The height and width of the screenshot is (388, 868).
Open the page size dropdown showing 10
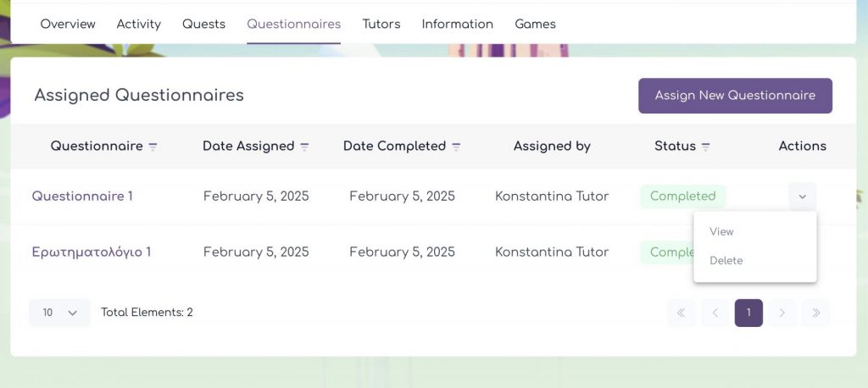[x=59, y=313]
